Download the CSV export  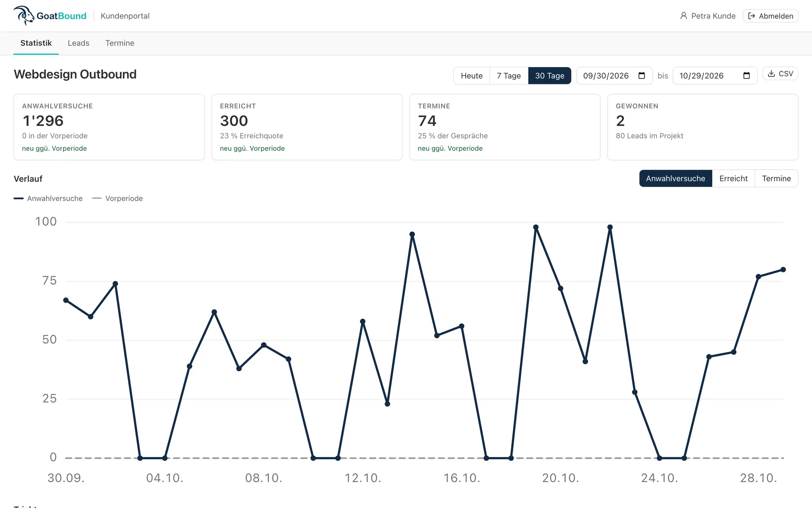point(780,74)
